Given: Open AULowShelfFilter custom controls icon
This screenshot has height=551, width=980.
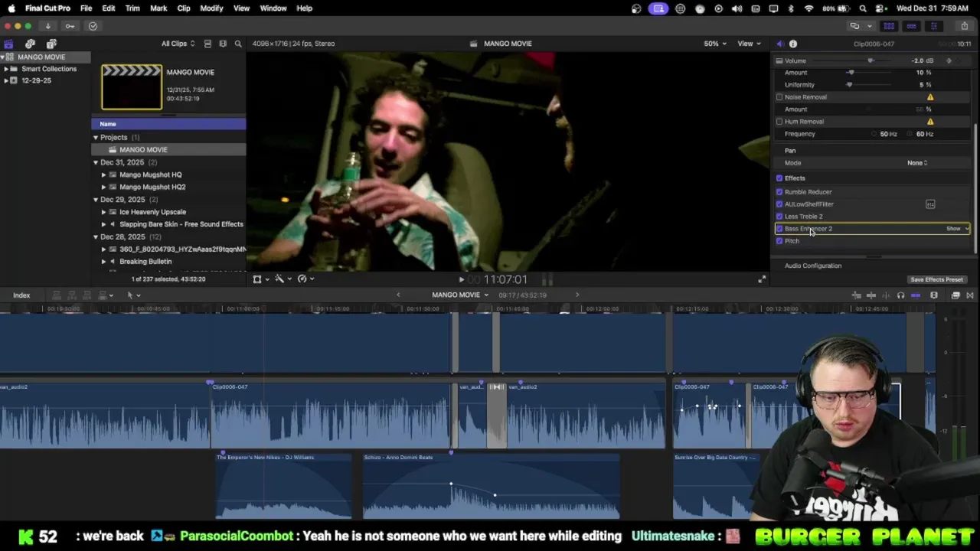Looking at the screenshot, I should (930, 204).
